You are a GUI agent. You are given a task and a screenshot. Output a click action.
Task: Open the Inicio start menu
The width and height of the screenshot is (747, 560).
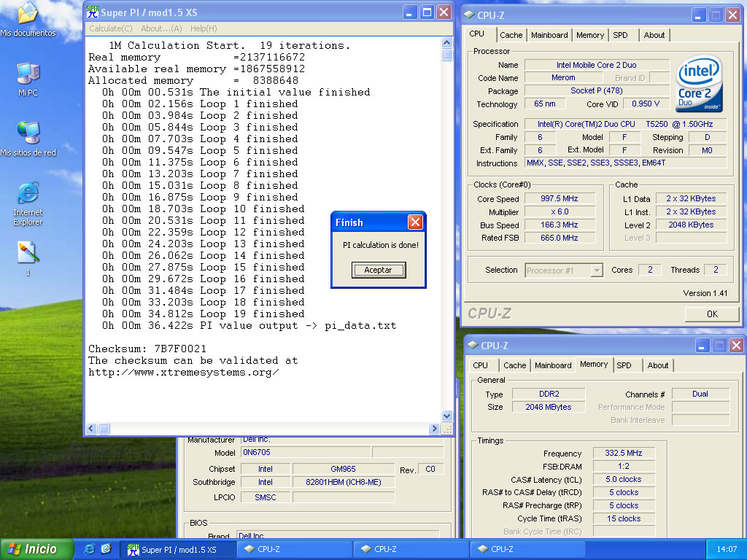37,549
